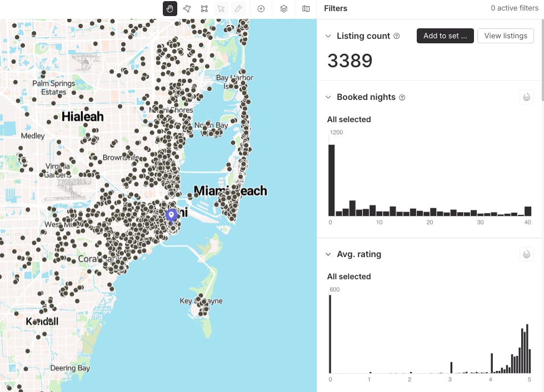Select the rectangle selection tool
The width and height of the screenshot is (544, 392).
(x=204, y=9)
